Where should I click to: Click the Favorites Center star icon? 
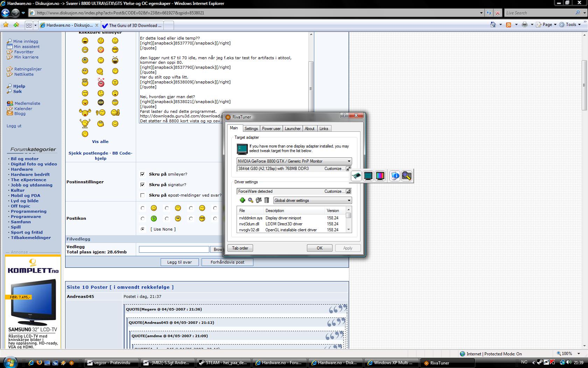(6, 25)
